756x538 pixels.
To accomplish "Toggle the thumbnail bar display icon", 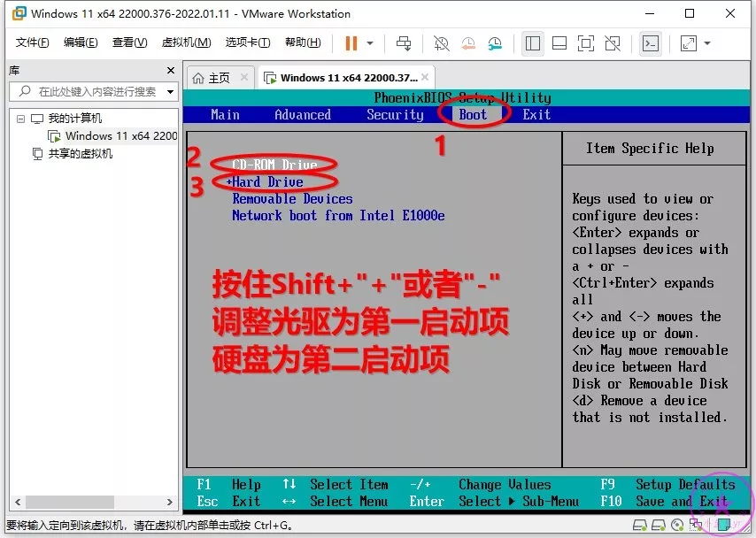I will [559, 43].
